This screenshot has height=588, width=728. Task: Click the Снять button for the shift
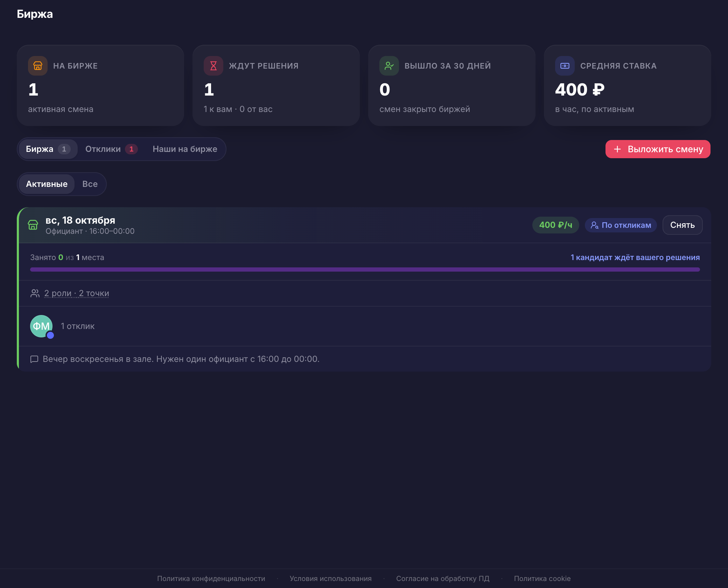click(x=682, y=225)
